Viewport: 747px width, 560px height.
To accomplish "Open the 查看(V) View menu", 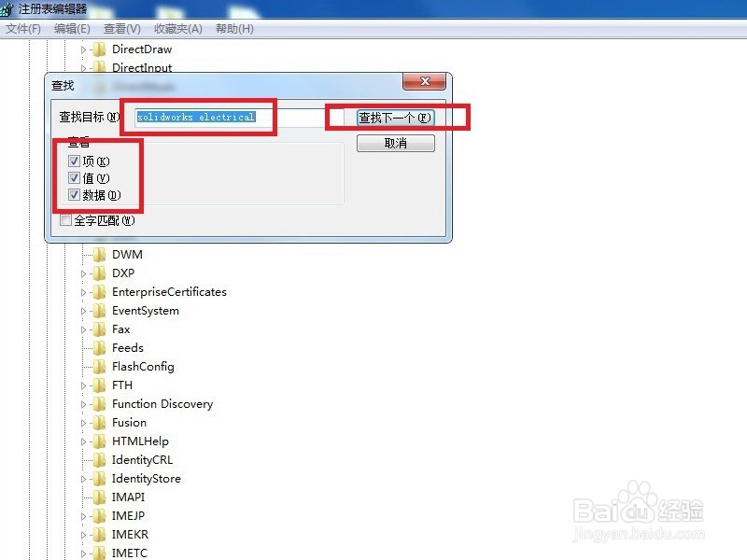I will [122, 29].
